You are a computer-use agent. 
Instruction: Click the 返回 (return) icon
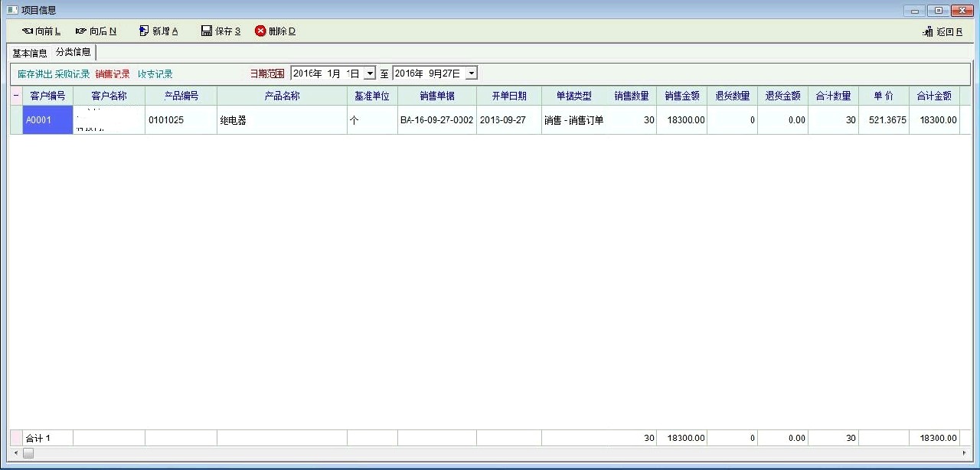click(928, 32)
